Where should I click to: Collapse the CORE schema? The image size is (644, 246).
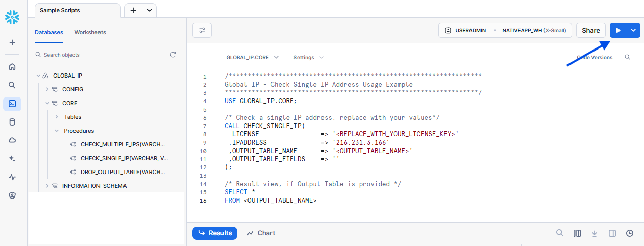click(x=47, y=103)
